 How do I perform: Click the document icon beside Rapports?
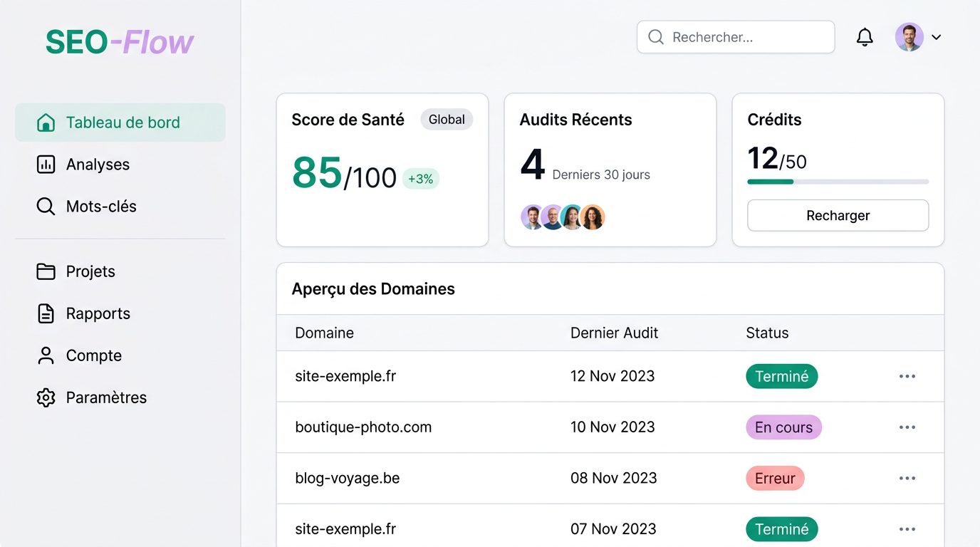click(46, 313)
